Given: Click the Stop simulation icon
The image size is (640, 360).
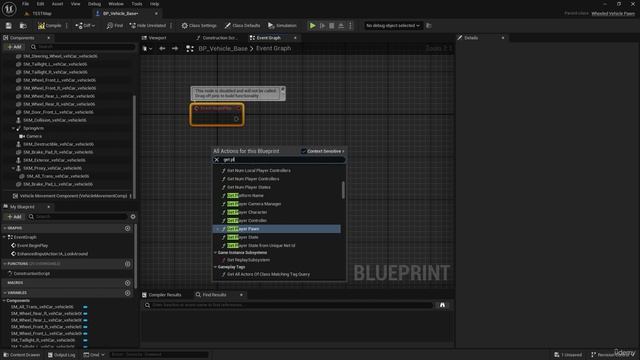Looking at the screenshot, I should tap(332, 26).
